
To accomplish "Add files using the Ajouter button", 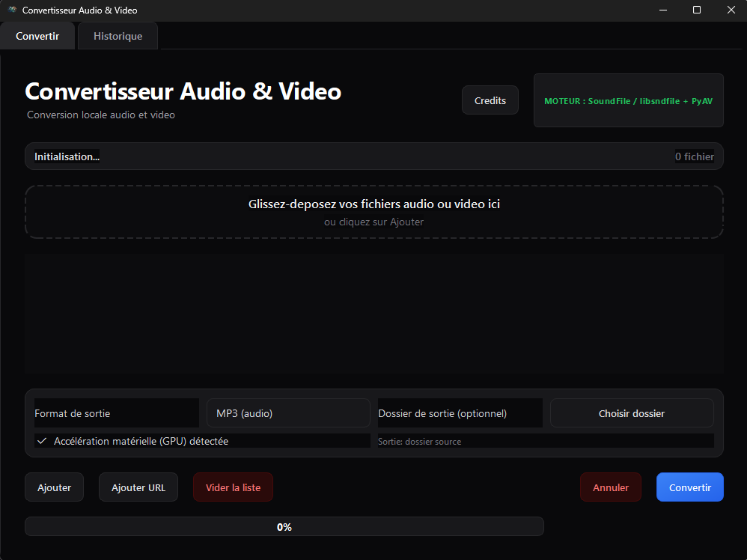I will pos(54,487).
